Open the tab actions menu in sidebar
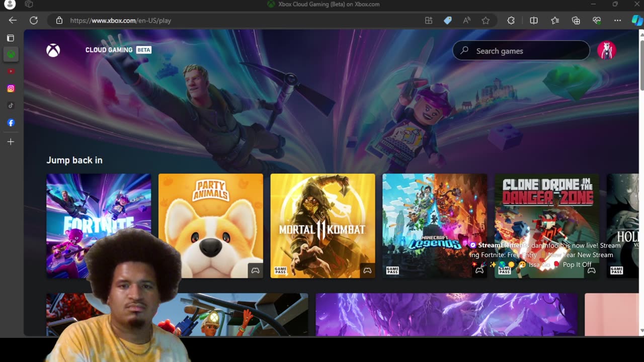 click(11, 38)
